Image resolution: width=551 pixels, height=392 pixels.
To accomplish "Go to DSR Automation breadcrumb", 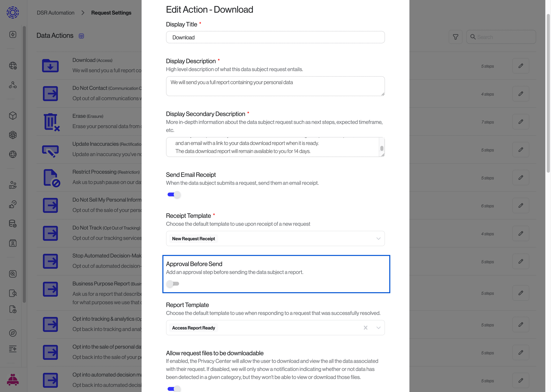I will (x=56, y=13).
